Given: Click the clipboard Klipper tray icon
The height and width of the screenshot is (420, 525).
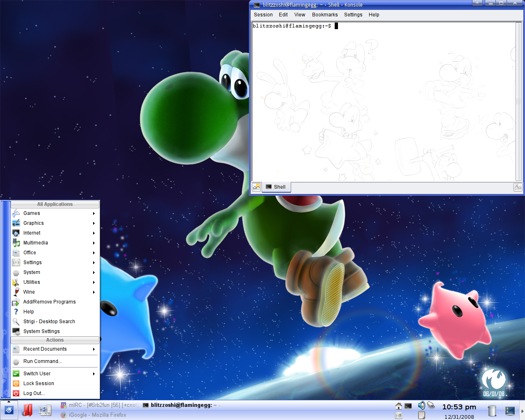Looking at the screenshot, I should pos(421,415).
